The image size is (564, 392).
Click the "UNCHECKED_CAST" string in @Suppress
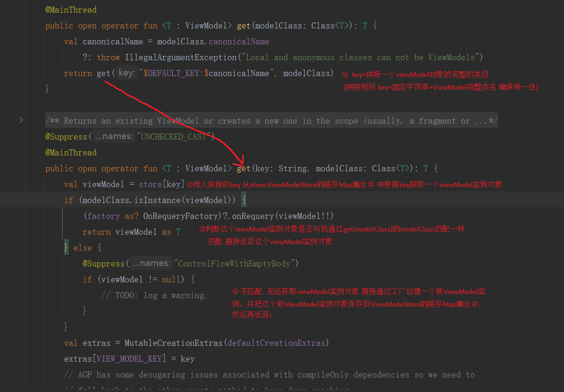click(175, 137)
